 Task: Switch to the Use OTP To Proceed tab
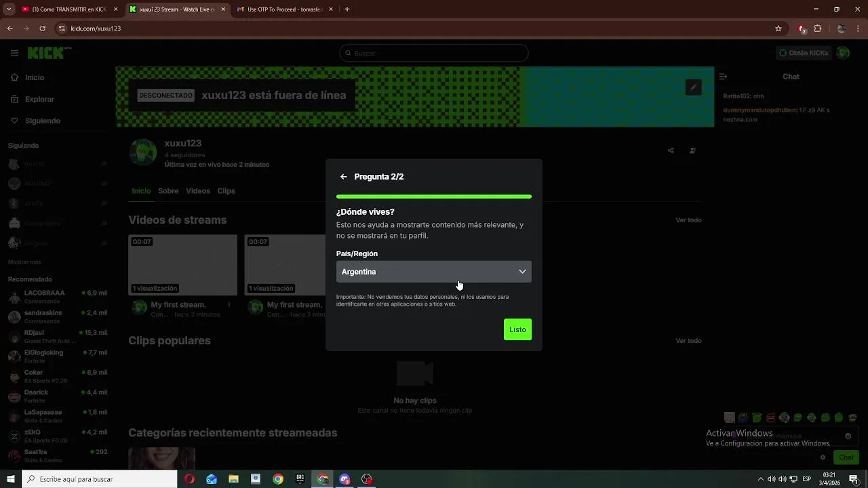click(x=284, y=9)
